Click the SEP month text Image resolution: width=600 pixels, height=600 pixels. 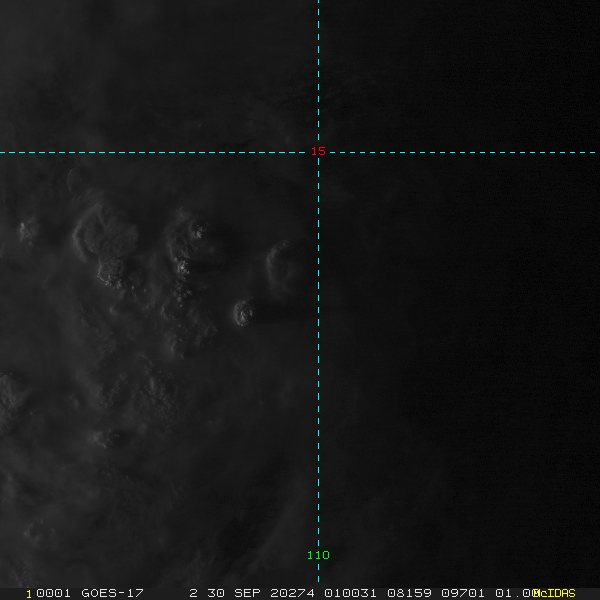[247, 593]
